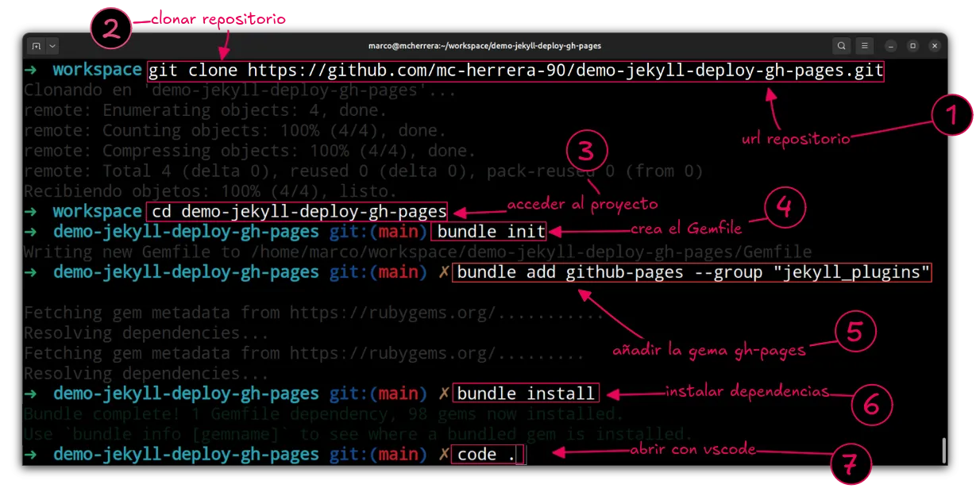The image size is (980, 492).
Task: Click the window title path text
Action: pyautogui.click(x=484, y=46)
